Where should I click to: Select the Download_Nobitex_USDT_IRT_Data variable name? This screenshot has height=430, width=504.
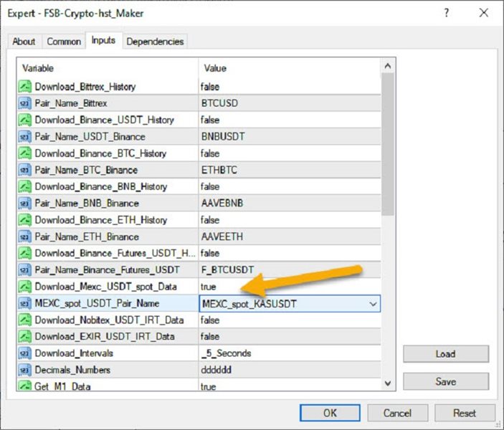109,320
